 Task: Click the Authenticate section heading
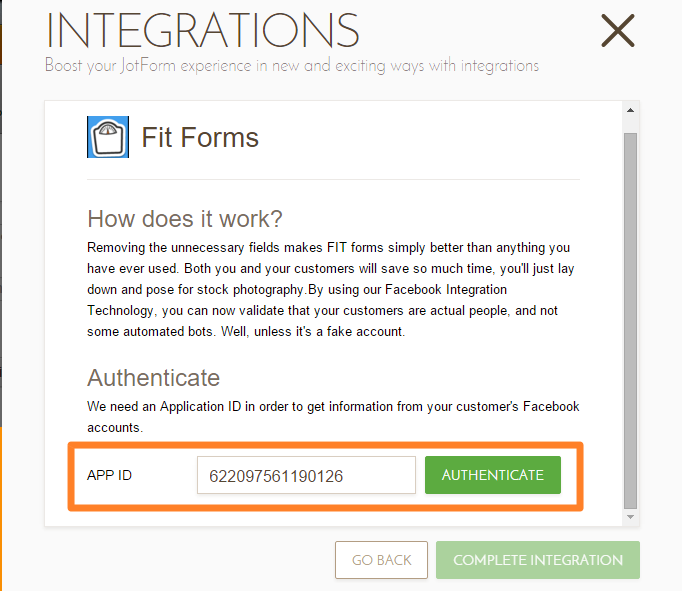[x=153, y=378]
